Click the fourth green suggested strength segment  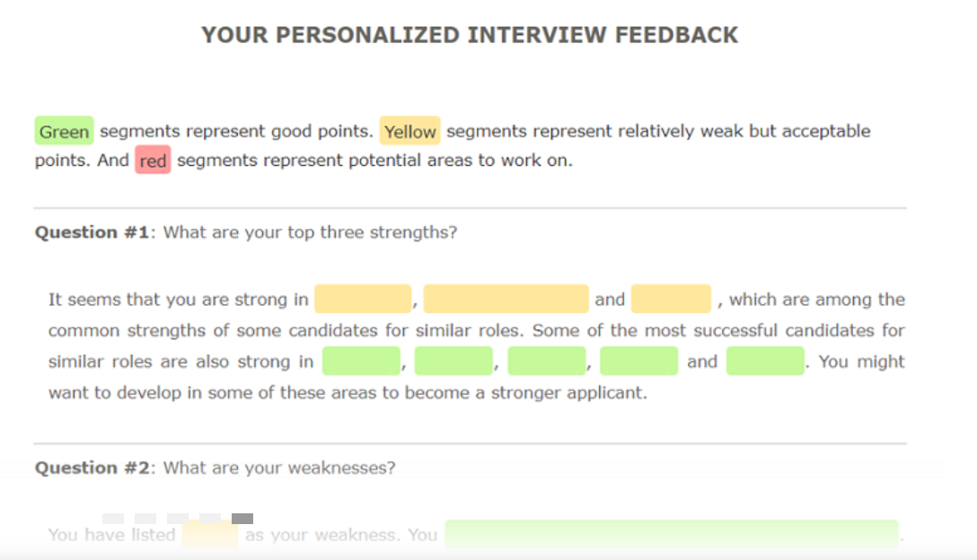click(638, 362)
